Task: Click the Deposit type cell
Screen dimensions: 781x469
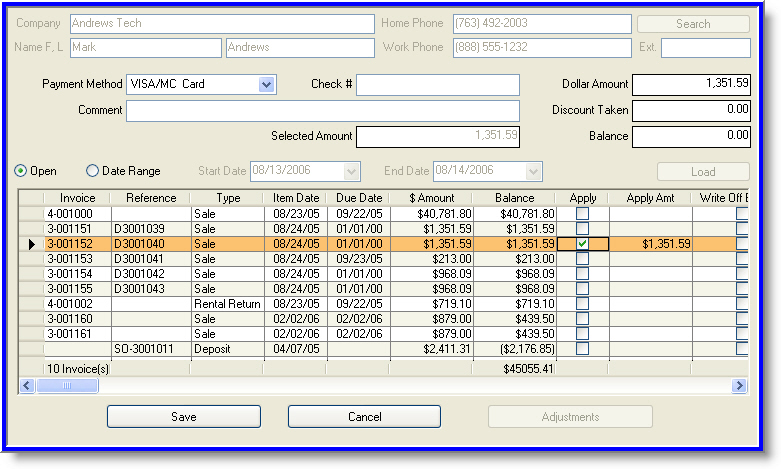Action: click(228, 348)
